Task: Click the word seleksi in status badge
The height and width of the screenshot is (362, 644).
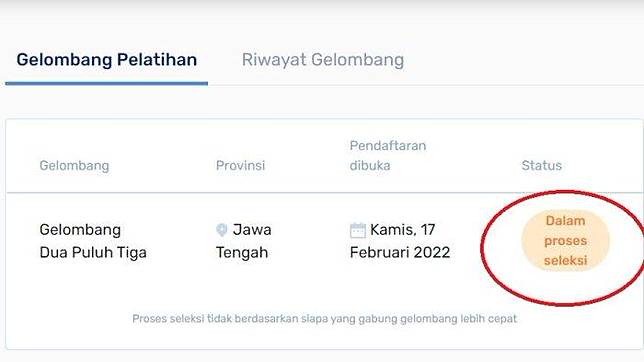Action: pos(566,260)
